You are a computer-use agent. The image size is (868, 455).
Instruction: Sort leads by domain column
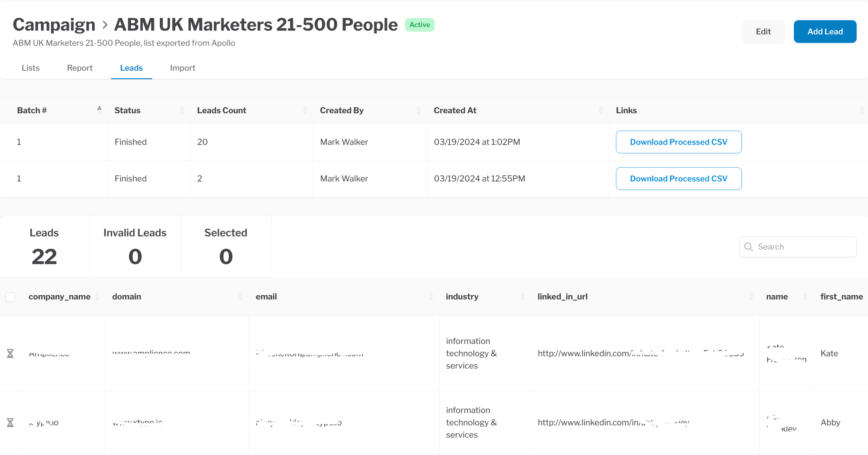coord(240,297)
